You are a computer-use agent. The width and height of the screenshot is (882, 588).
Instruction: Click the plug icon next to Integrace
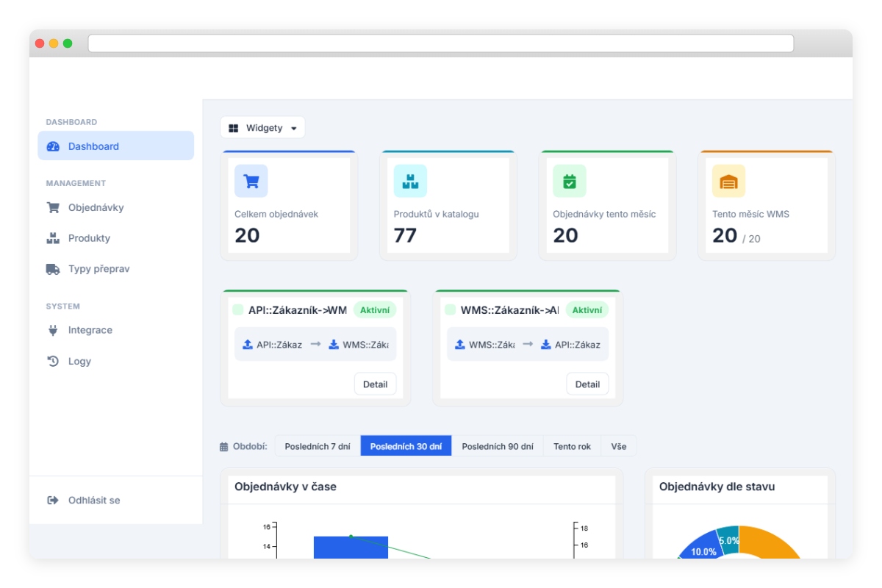coord(53,330)
